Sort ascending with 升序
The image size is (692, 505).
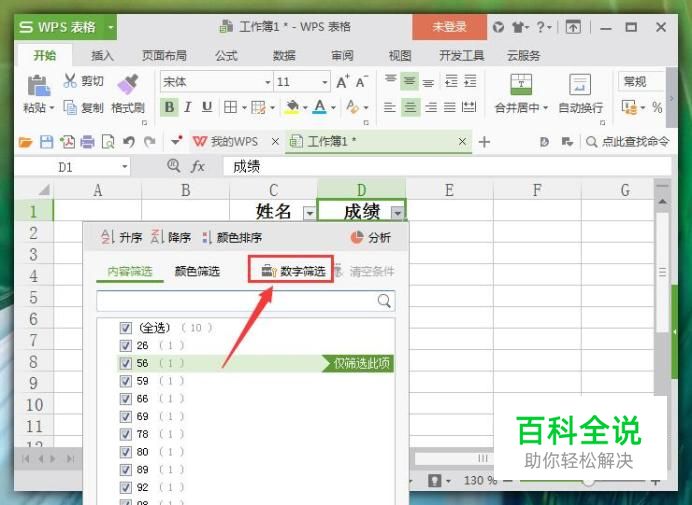point(122,237)
